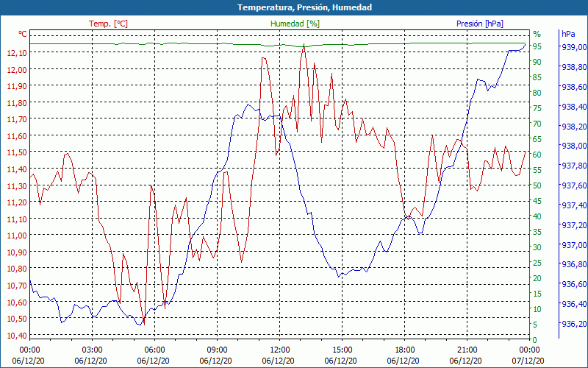The image size is (588, 368).
Task: Click pressure axis value 936,80
Action: tap(573, 264)
